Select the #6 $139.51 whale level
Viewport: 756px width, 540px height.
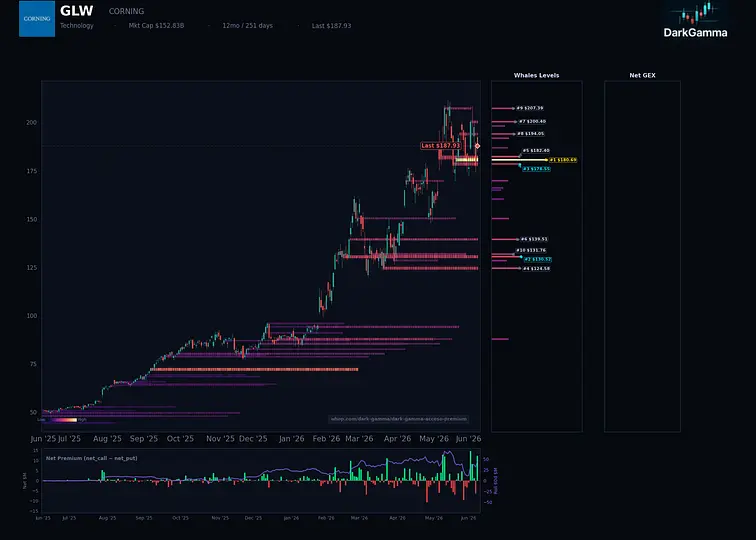(534, 239)
